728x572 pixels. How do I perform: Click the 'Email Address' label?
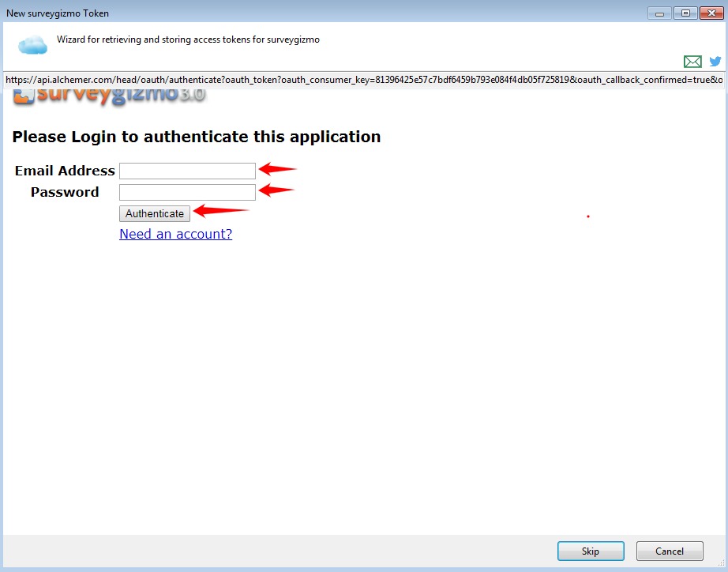pyautogui.click(x=65, y=171)
